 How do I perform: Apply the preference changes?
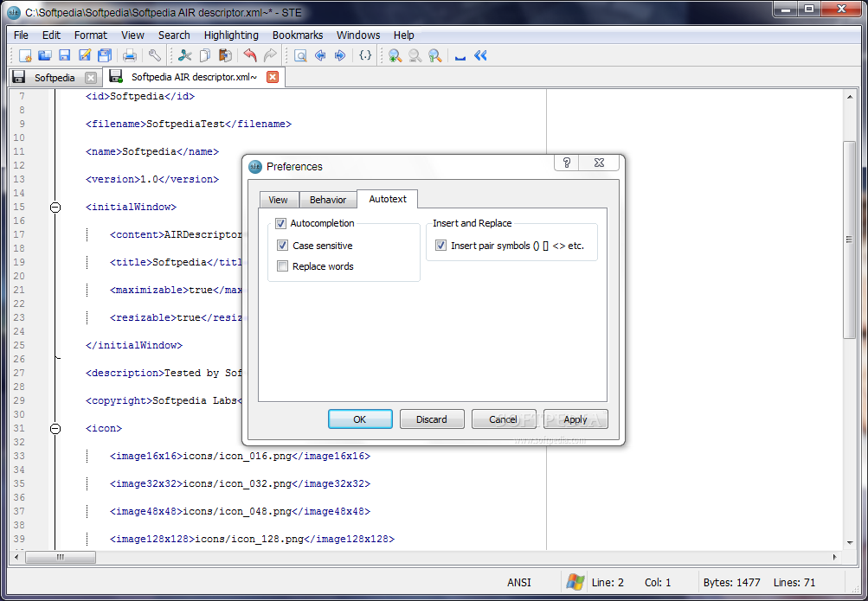[575, 419]
